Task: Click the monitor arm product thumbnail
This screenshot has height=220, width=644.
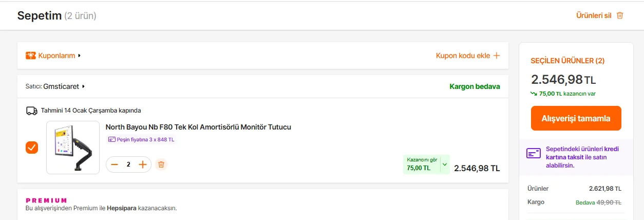Action: click(x=73, y=148)
